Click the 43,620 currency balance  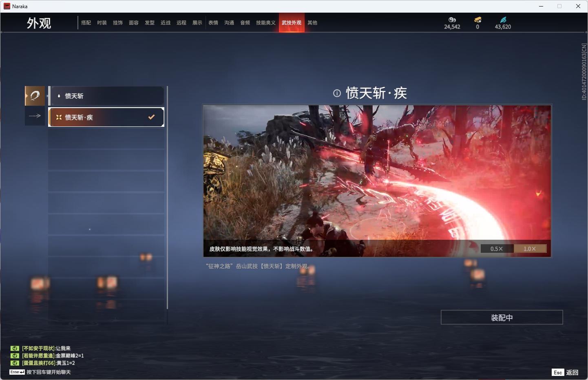point(503,27)
